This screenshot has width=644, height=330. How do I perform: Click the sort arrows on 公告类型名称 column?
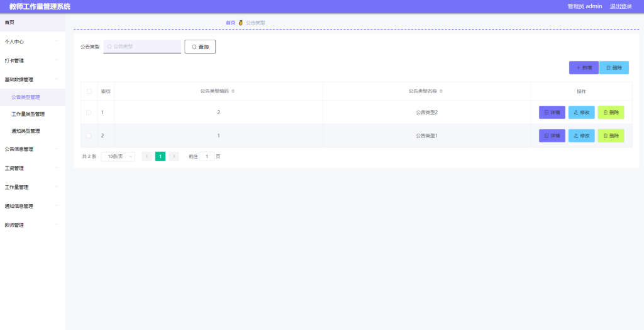pyautogui.click(x=441, y=91)
